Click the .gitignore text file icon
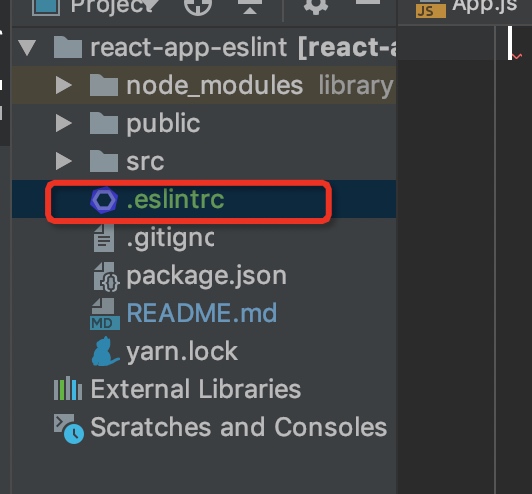 click(104, 238)
